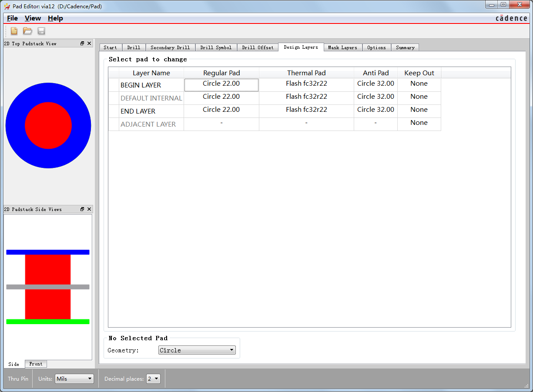This screenshot has width=533, height=392.
Task: Close the 2D Padstack Side Views panel
Action: [x=89, y=209]
